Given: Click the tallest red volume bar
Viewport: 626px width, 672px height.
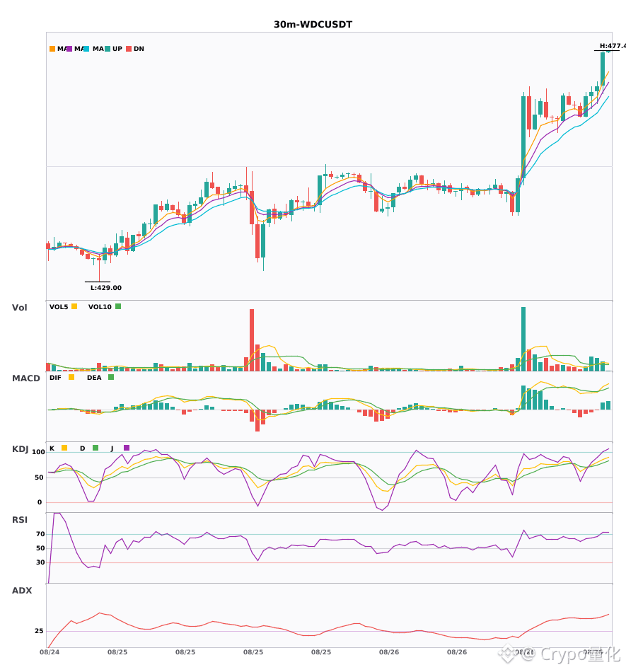Looking at the screenshot, I should tap(252, 340).
